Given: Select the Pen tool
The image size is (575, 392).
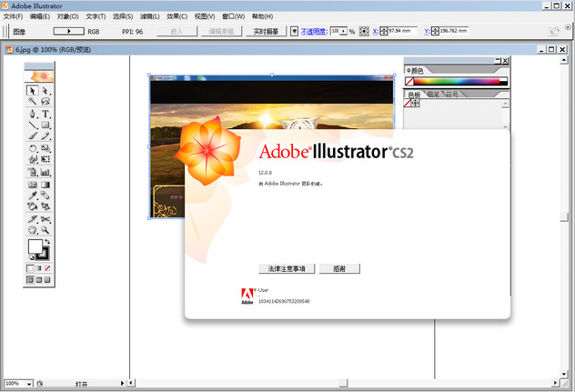Looking at the screenshot, I should (x=32, y=114).
